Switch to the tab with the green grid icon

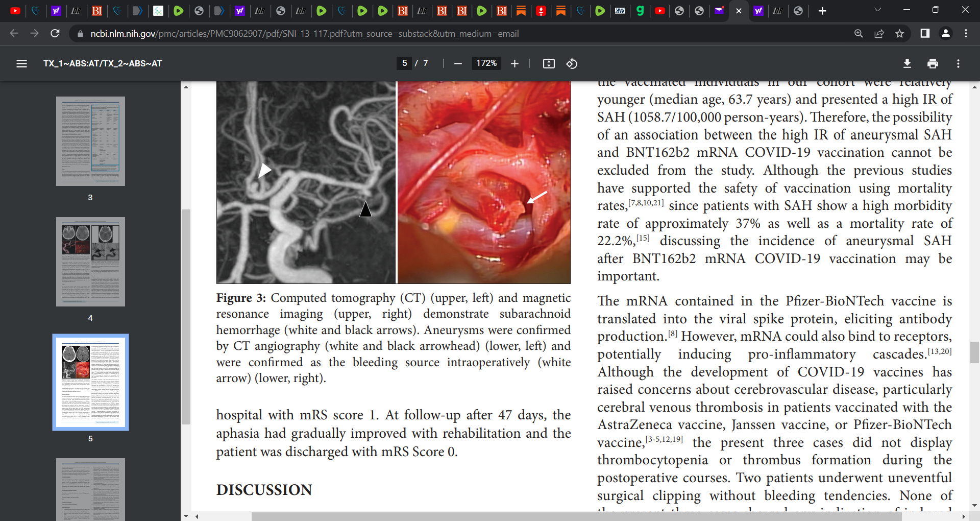pyautogui.click(x=158, y=11)
